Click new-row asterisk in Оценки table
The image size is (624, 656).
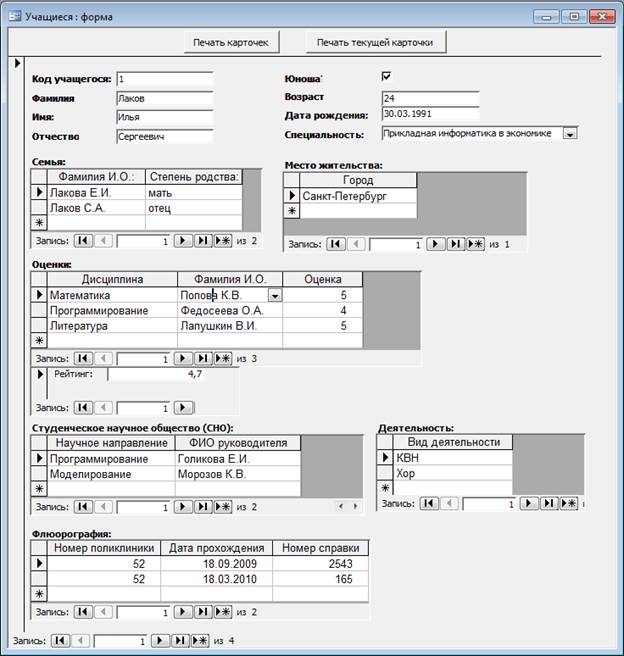click(x=39, y=341)
